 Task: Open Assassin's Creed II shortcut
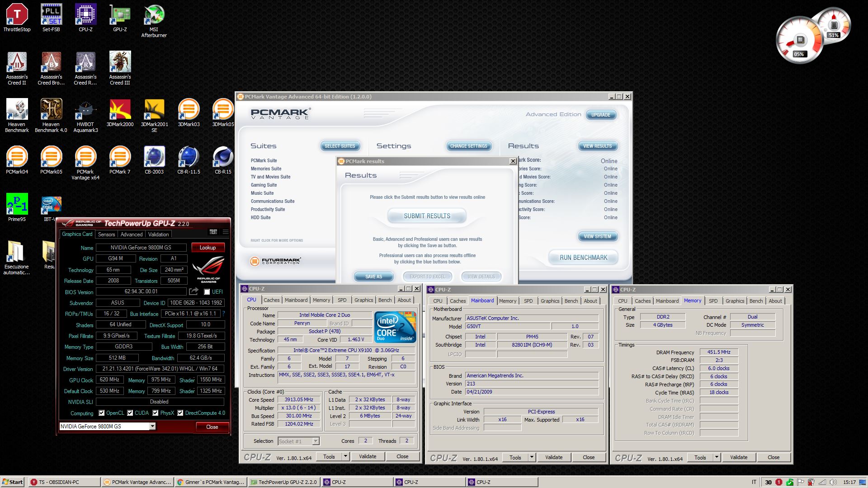pos(17,68)
